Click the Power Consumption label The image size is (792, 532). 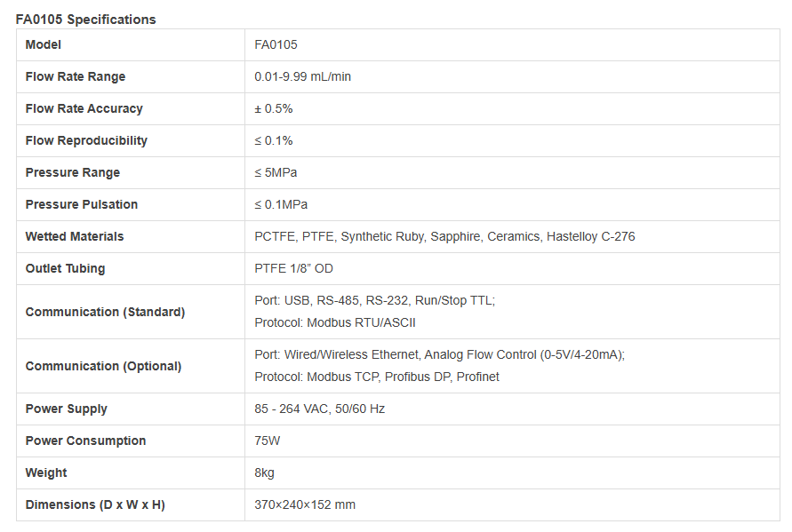click(85, 441)
